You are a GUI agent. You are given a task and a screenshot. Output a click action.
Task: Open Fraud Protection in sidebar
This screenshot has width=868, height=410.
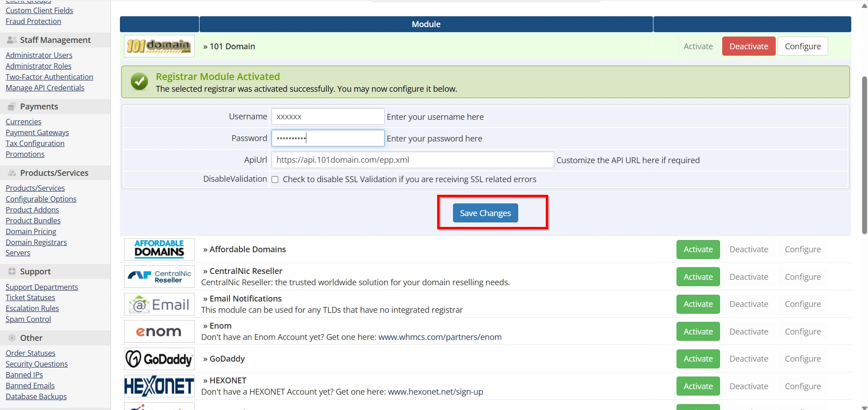[33, 21]
